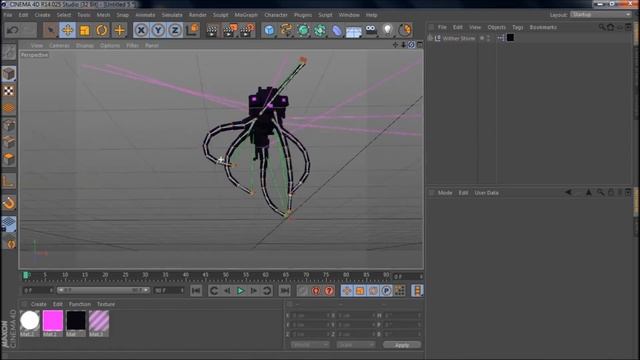Click the Workplane grid icon in left sidebar
Image resolution: width=640 pixels, height=360 pixels.
click(9, 224)
